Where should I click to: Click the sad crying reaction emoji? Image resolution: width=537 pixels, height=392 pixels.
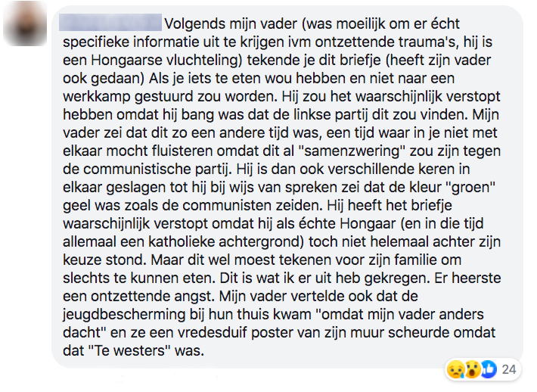tap(456, 369)
